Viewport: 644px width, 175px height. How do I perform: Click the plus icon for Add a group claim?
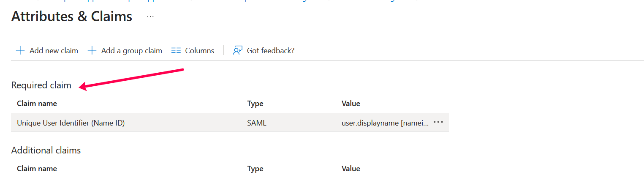tap(92, 51)
